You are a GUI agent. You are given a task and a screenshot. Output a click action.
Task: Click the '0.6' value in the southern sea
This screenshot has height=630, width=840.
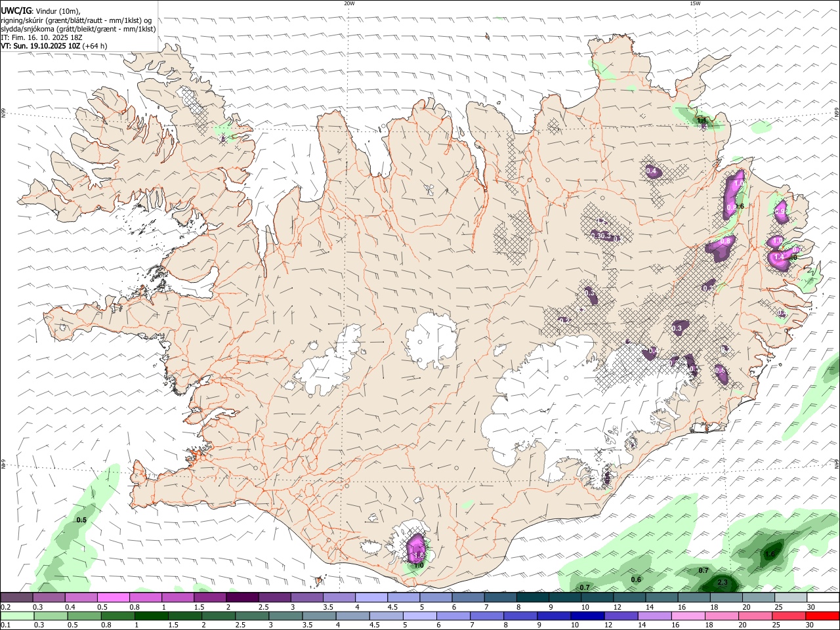click(x=636, y=579)
